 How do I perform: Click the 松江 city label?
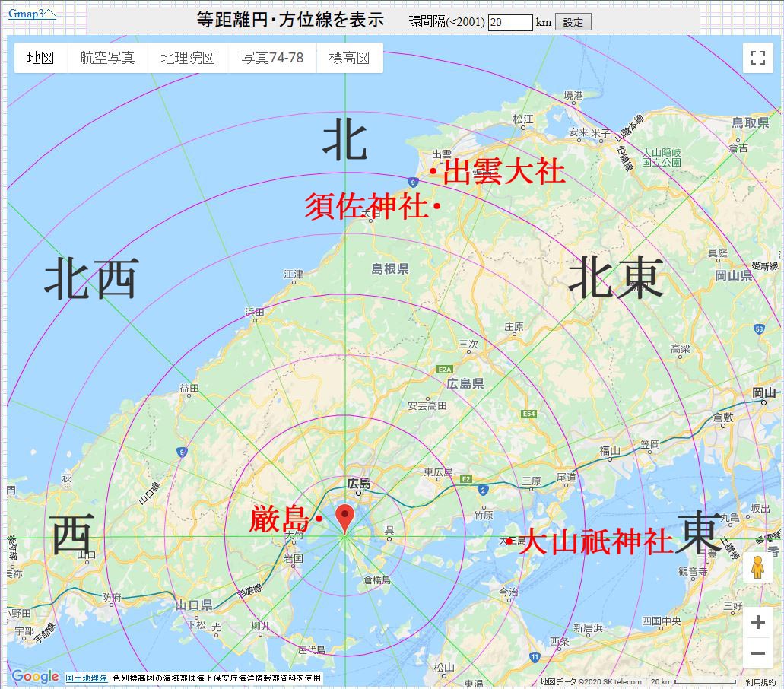[523, 119]
